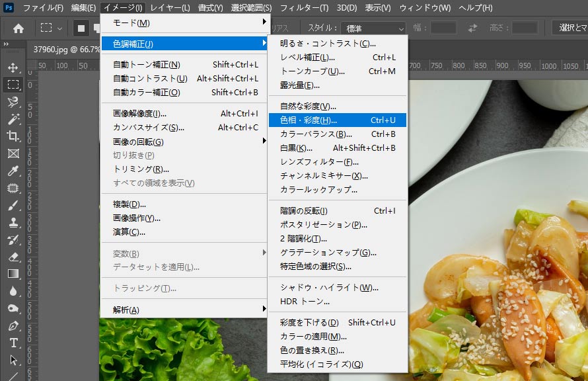
Task: Expand the toolbar double-arrow toggle
Action: click(x=6, y=44)
